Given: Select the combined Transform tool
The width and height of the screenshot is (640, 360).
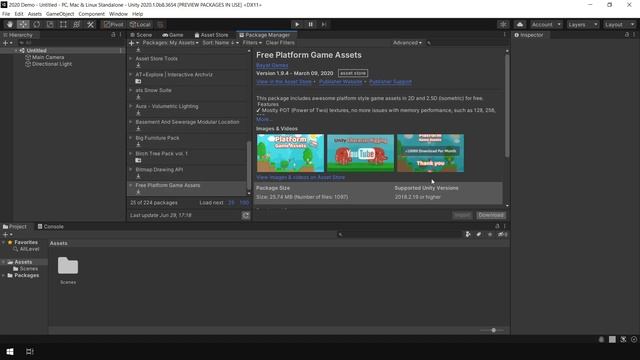Looking at the screenshot, I should 77,24.
